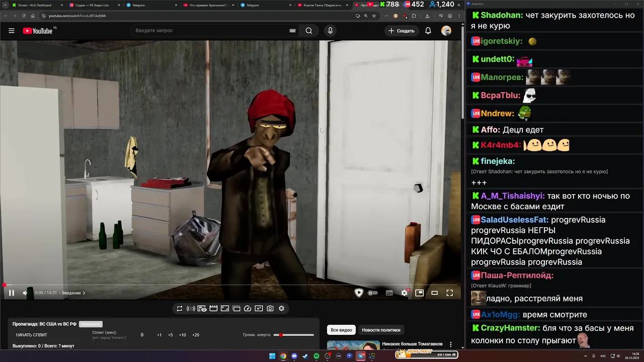Open Spotify from the taskbar

(x=316, y=356)
